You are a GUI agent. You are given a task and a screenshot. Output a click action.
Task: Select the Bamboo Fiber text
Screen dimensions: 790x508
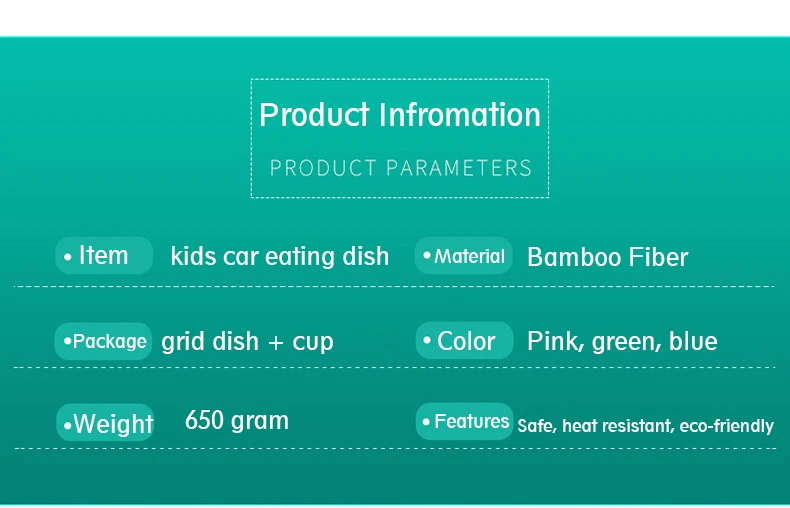(x=608, y=257)
